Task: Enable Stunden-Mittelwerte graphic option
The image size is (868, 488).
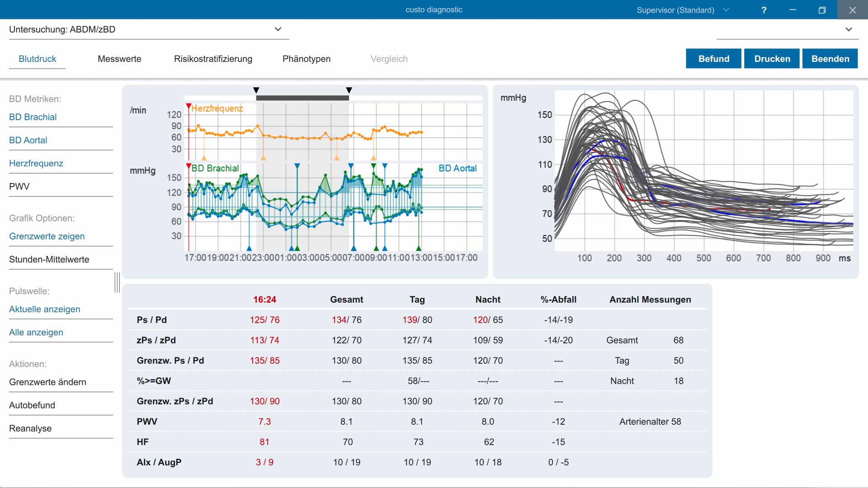Action: [x=49, y=259]
